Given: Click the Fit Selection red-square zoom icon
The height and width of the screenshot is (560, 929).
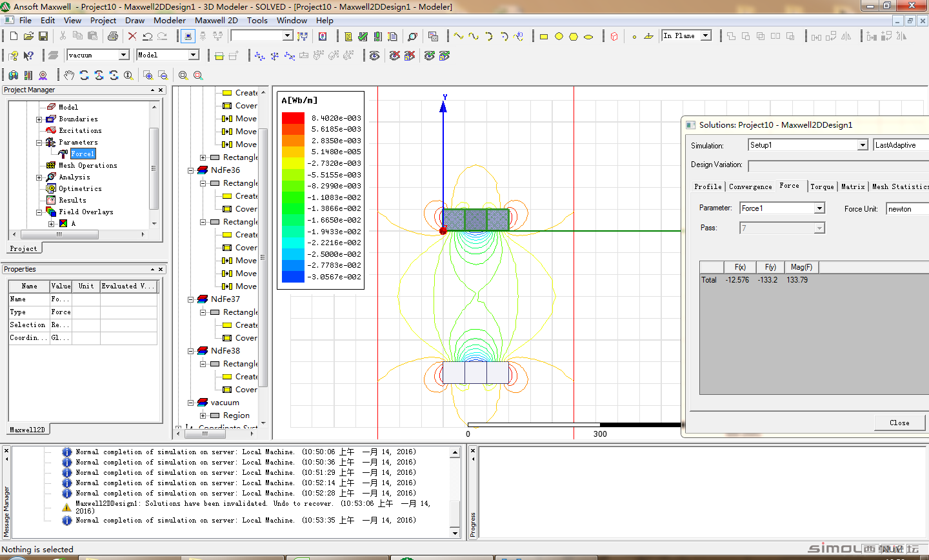Looking at the screenshot, I should (198, 75).
